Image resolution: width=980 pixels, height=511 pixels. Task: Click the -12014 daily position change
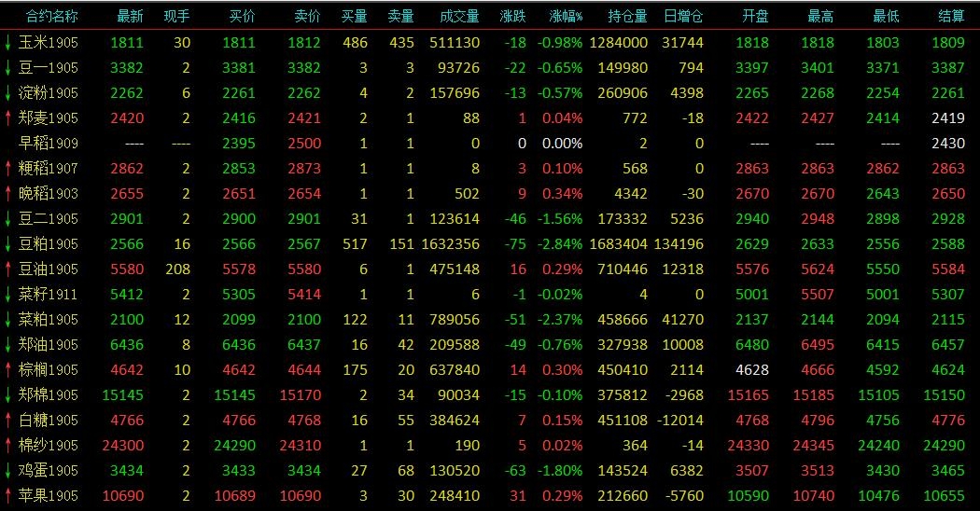coord(680,421)
